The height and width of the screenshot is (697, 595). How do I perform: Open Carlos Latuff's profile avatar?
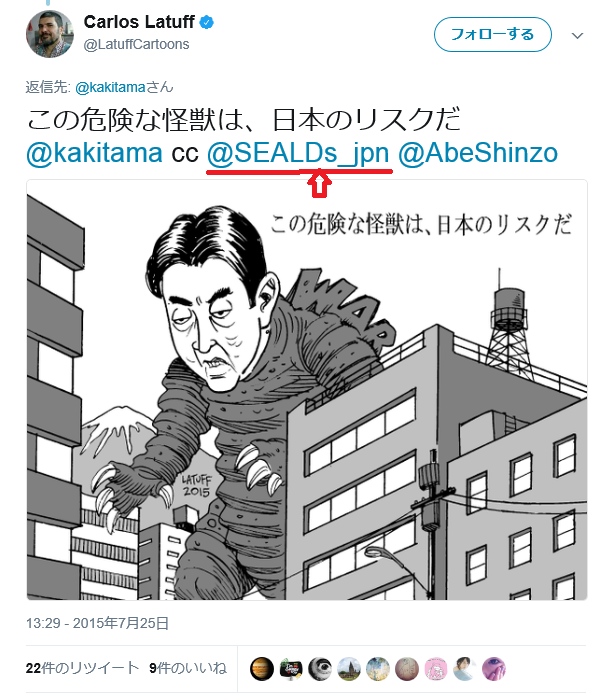pos(50,34)
